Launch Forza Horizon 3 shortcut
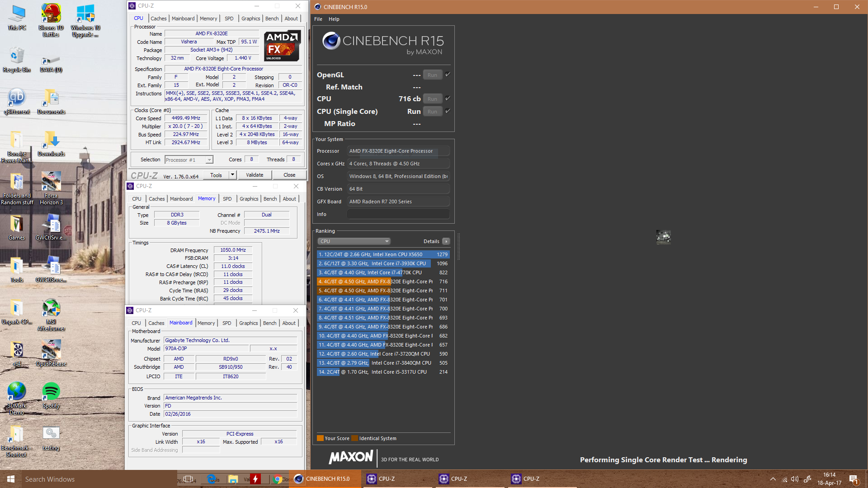This screenshot has width=868, height=488. click(x=51, y=188)
